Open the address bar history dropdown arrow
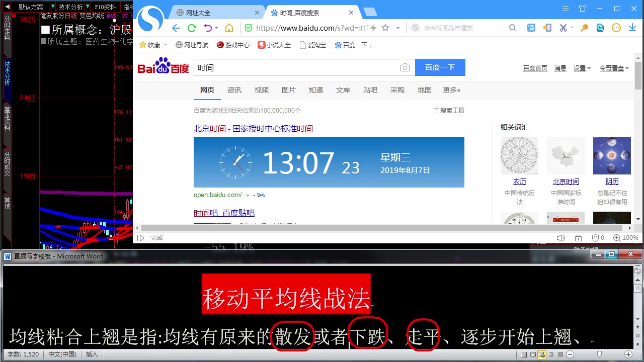 [x=397, y=28]
